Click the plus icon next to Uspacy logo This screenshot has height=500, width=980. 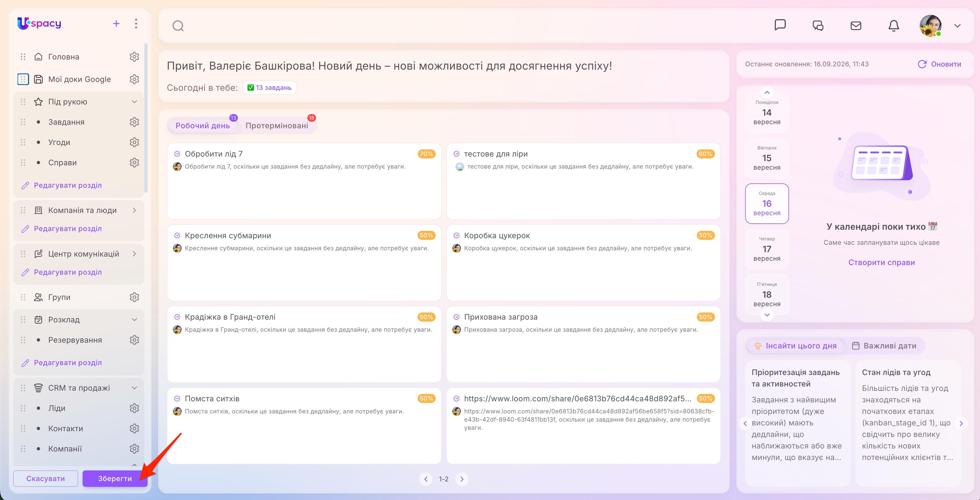116,24
